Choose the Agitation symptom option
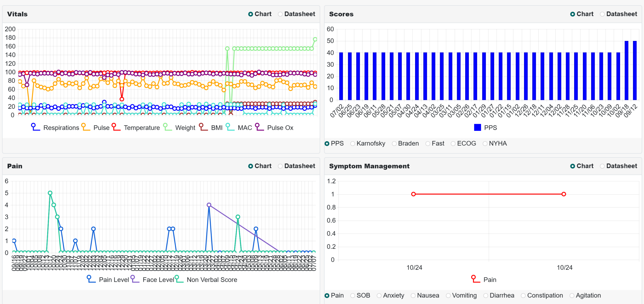 pyautogui.click(x=585, y=295)
